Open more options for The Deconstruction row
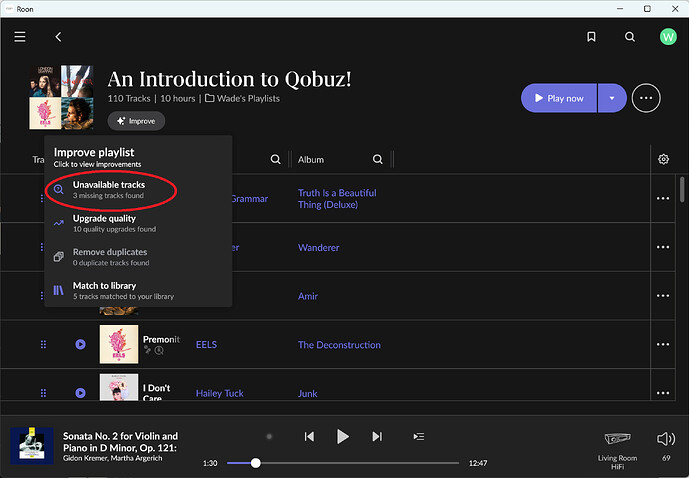Screen dimensions: 689x478 (663, 344)
